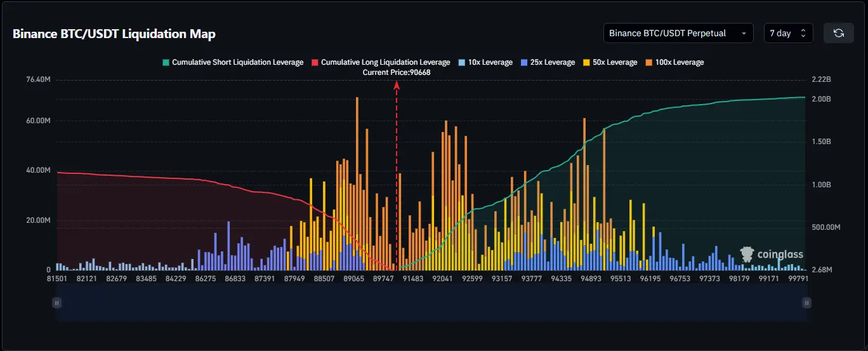
Task: Open the 7 day range selector
Action: click(x=787, y=33)
